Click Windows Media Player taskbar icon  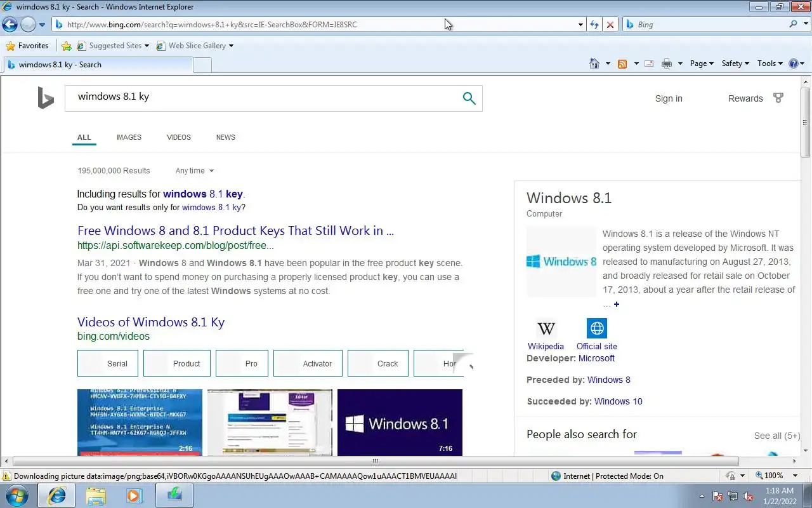134,495
